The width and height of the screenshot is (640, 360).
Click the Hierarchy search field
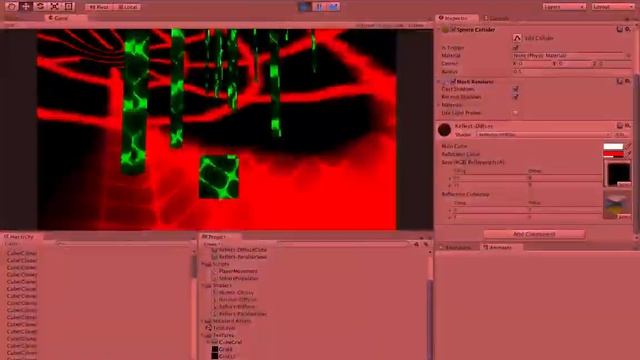[124, 244]
